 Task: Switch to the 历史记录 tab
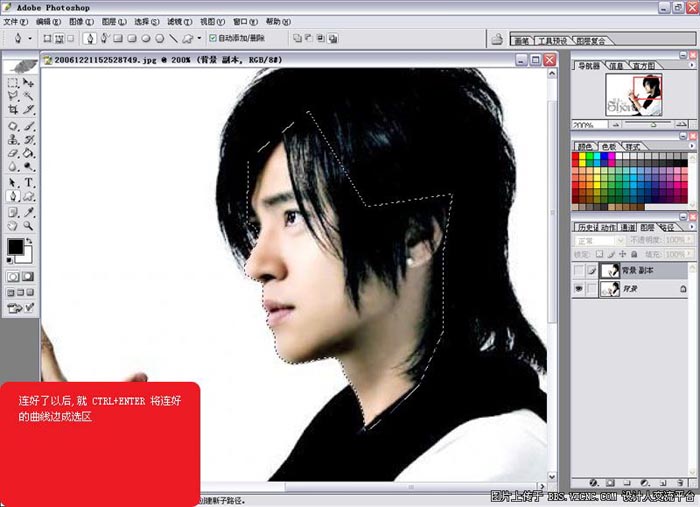pos(588,227)
